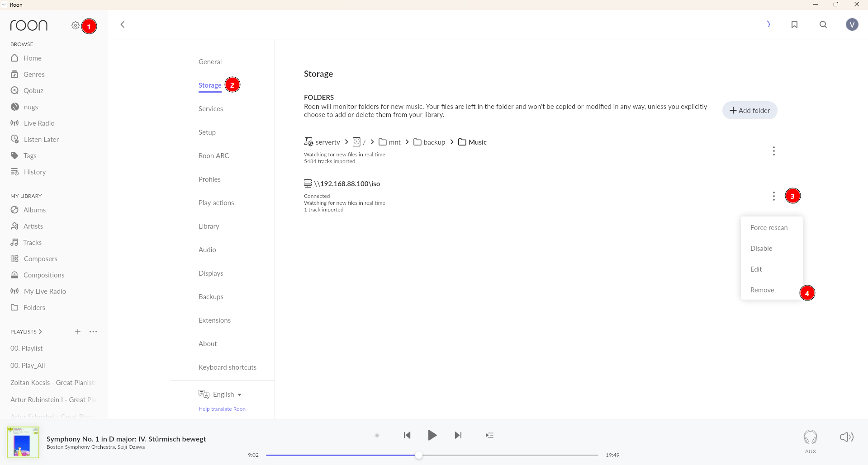The width and height of the screenshot is (868, 465).
Task: Open the settings gear icon
Action: (76, 25)
